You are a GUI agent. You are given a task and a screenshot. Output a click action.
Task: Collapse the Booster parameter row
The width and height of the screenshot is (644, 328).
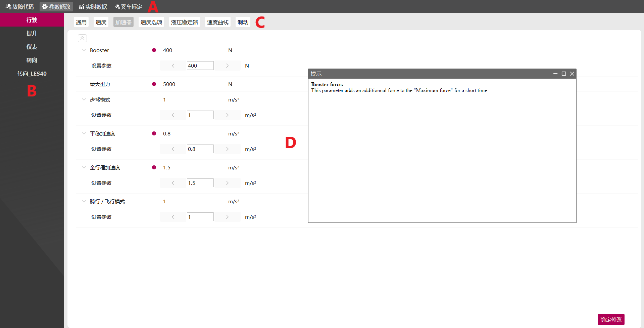84,50
